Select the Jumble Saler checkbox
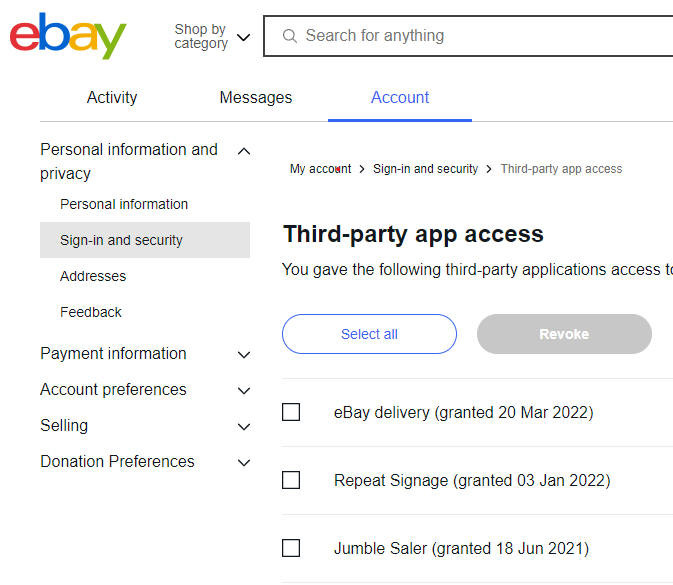The width and height of the screenshot is (673, 585). pyautogui.click(x=291, y=548)
